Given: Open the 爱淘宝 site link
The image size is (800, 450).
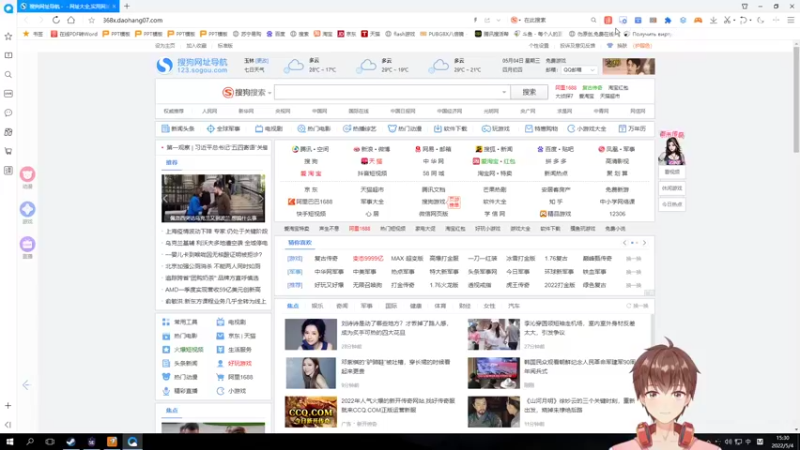Looking at the screenshot, I should pyautogui.click(x=311, y=173).
